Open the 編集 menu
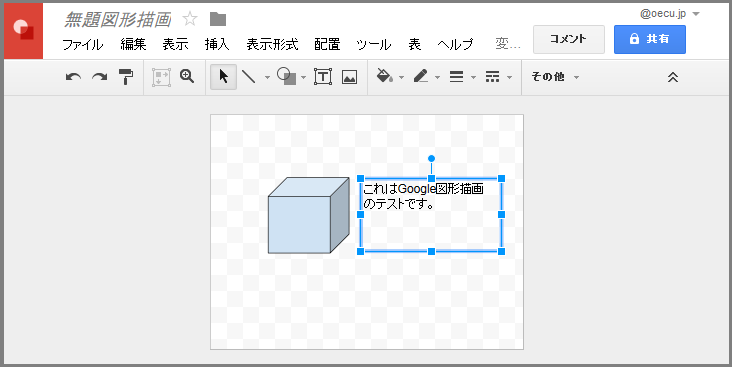 coord(134,44)
